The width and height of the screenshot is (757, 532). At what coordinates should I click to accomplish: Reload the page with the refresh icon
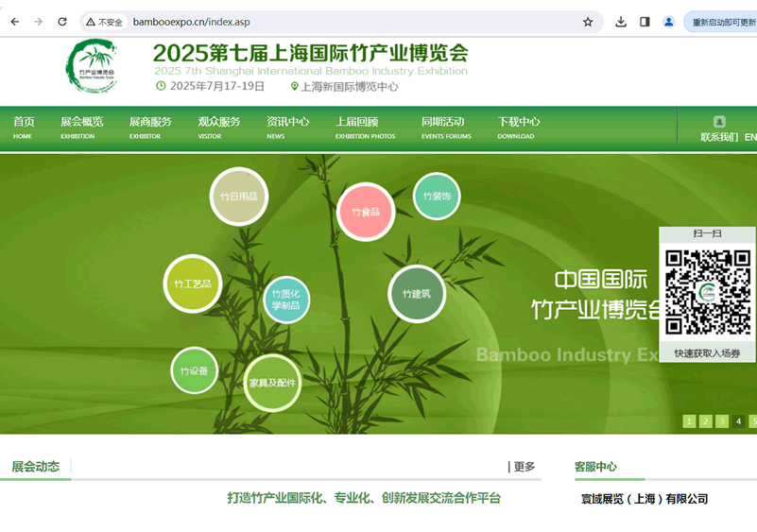(x=62, y=22)
